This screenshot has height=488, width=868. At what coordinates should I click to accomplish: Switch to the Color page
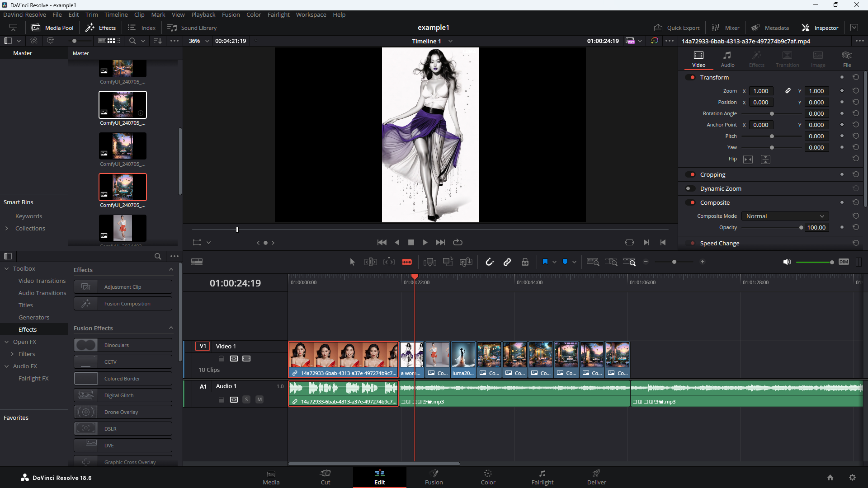pos(488,477)
